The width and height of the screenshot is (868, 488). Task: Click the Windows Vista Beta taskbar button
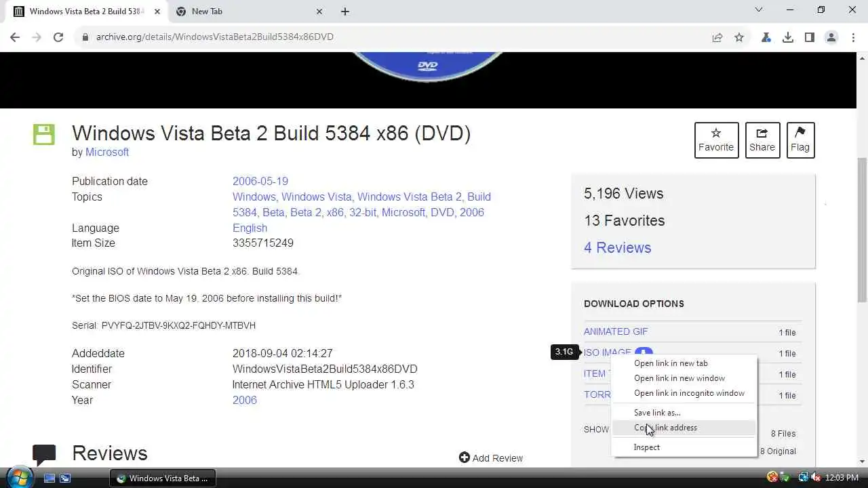coord(163,478)
